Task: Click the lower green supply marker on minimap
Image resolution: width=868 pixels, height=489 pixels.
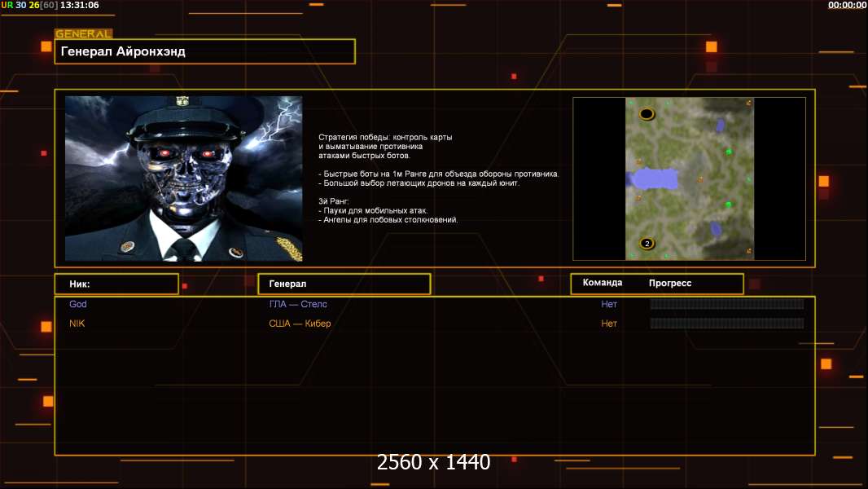Action: (729, 205)
